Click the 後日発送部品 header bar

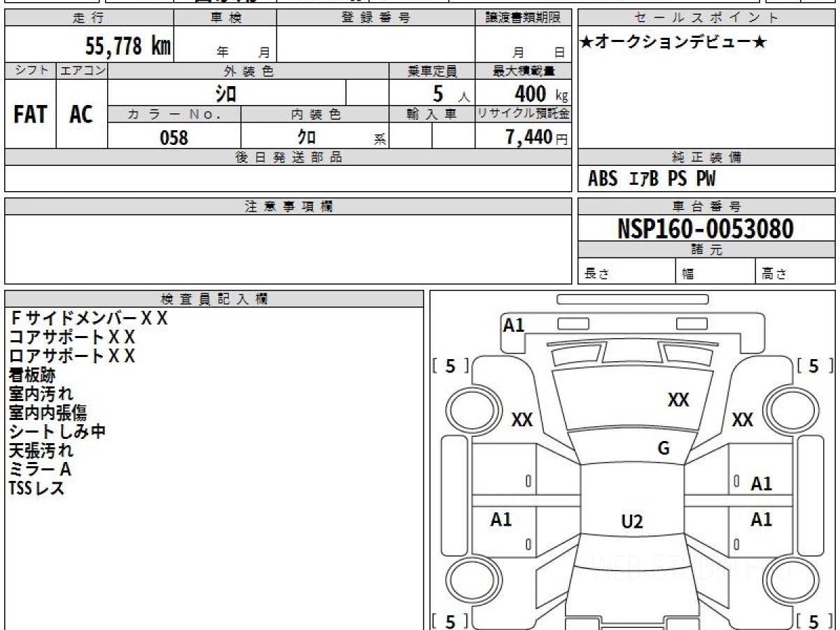pyautogui.click(x=288, y=157)
